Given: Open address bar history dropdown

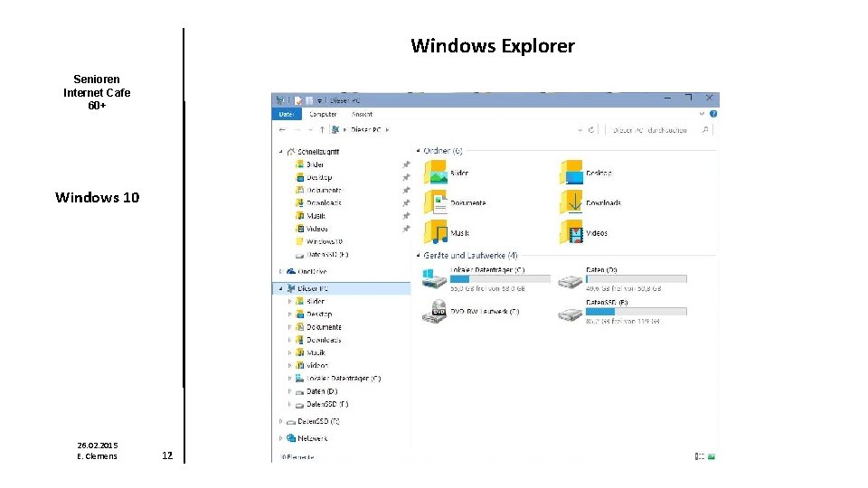Looking at the screenshot, I should 580,130.
